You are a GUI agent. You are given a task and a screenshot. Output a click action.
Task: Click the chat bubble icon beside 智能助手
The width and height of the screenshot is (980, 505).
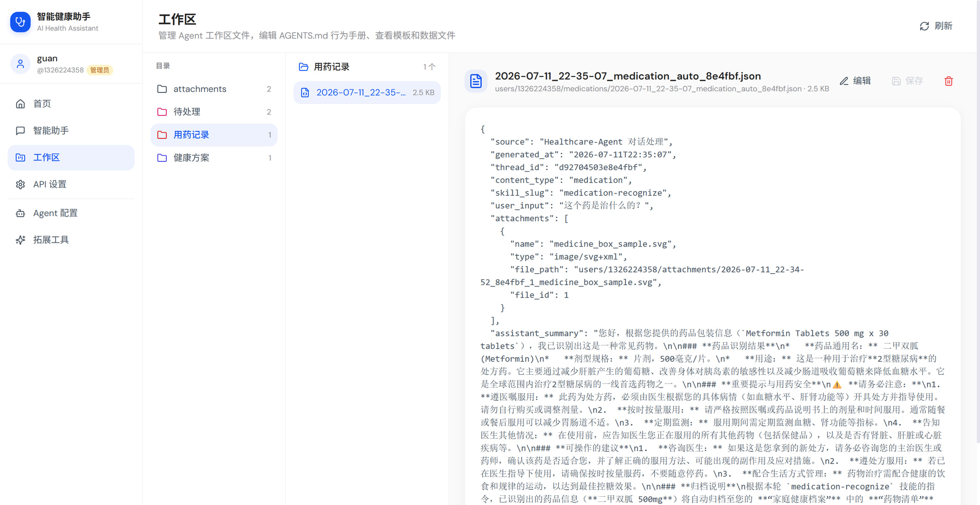20,131
